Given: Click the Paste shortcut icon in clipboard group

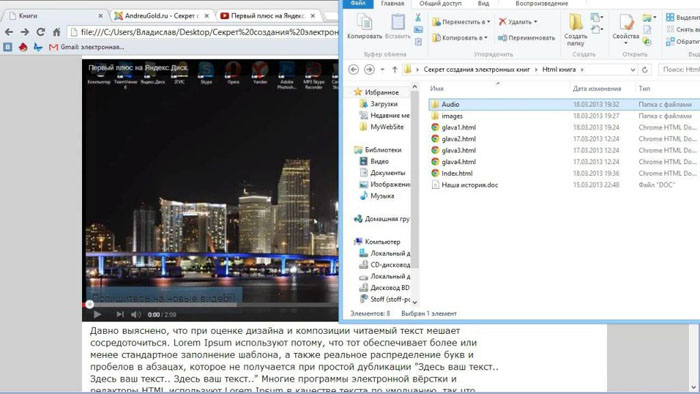Looking at the screenshot, I should click(x=418, y=41).
